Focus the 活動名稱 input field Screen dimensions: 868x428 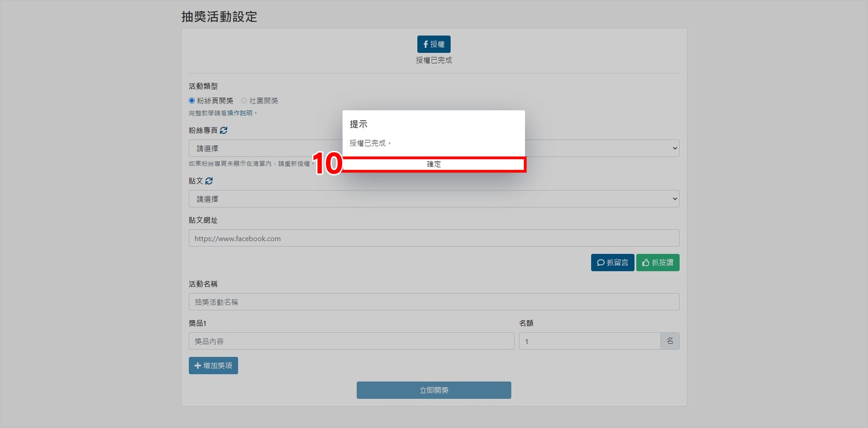tap(434, 302)
